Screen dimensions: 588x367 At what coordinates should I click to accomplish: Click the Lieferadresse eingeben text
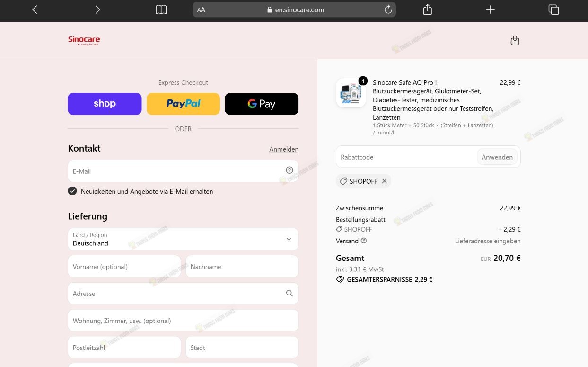pyautogui.click(x=488, y=241)
